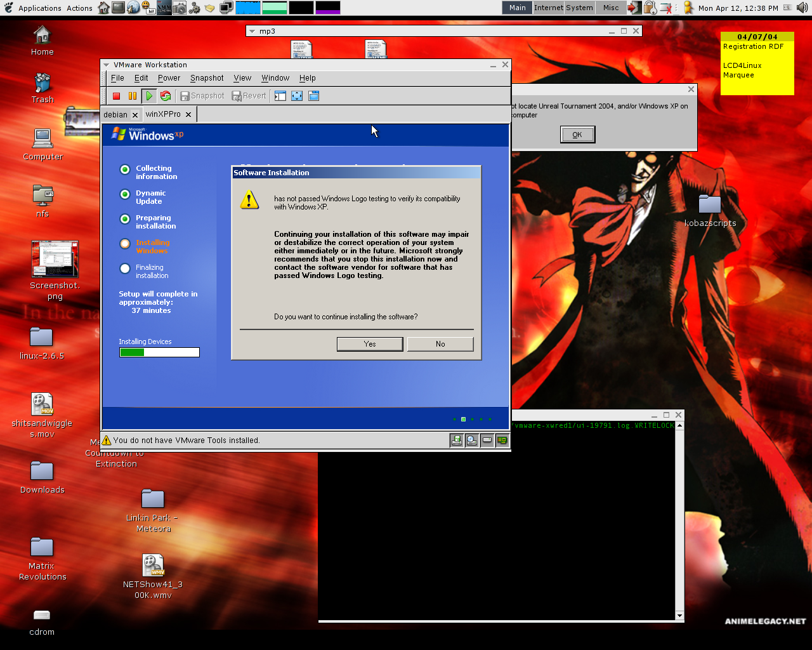Launch terminal from the top panel monitor icon
812x650 pixels.
[x=119, y=8]
